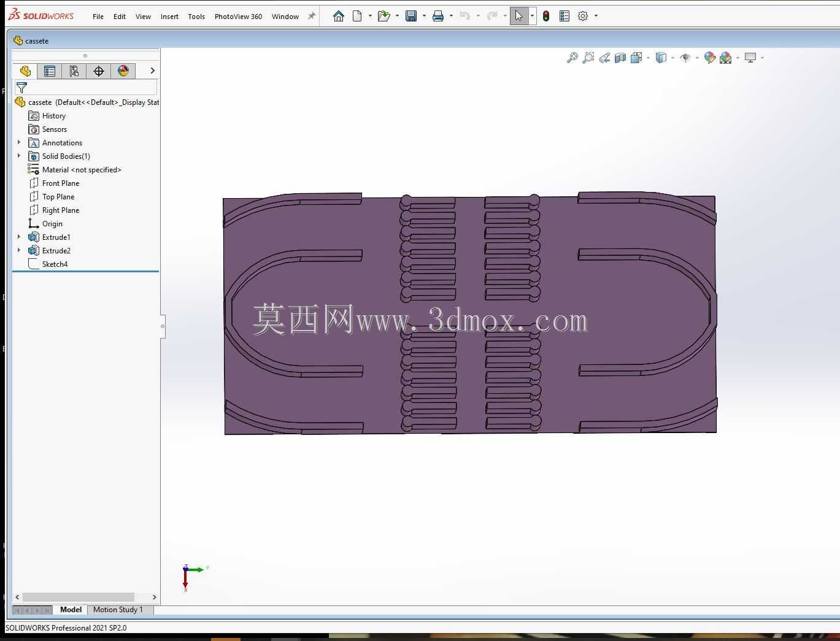Open View Settings monitor icon
Viewport: 840px width, 641px height.
pos(750,58)
